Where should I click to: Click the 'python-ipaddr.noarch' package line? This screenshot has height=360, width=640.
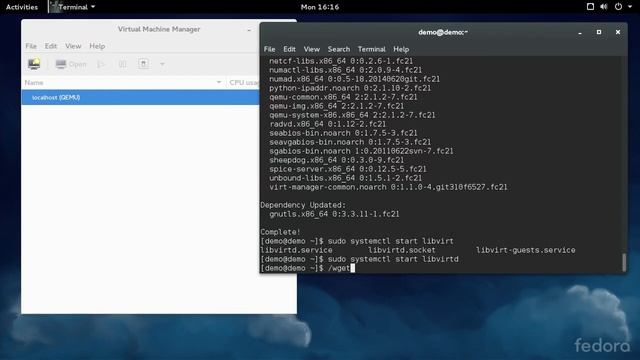pyautogui.click(x=350, y=89)
